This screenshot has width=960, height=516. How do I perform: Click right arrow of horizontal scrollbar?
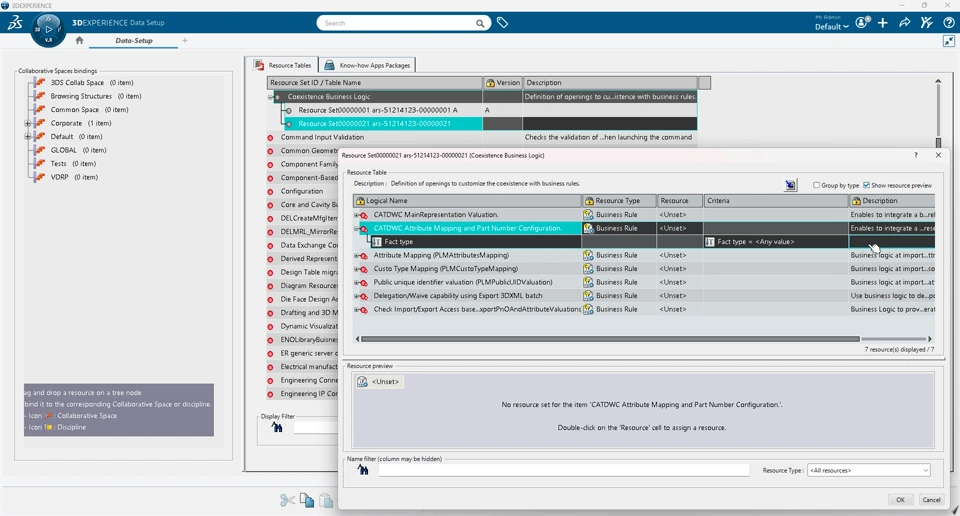[929, 338]
